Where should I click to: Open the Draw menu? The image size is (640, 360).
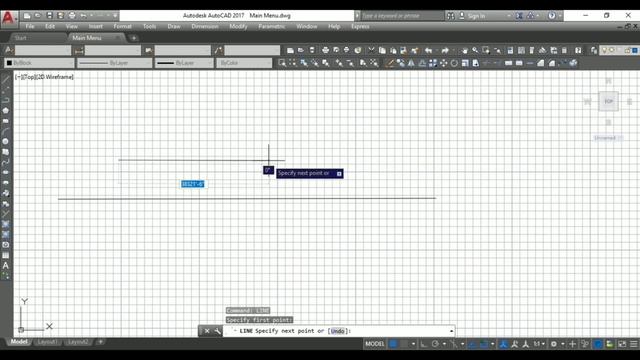(174, 27)
